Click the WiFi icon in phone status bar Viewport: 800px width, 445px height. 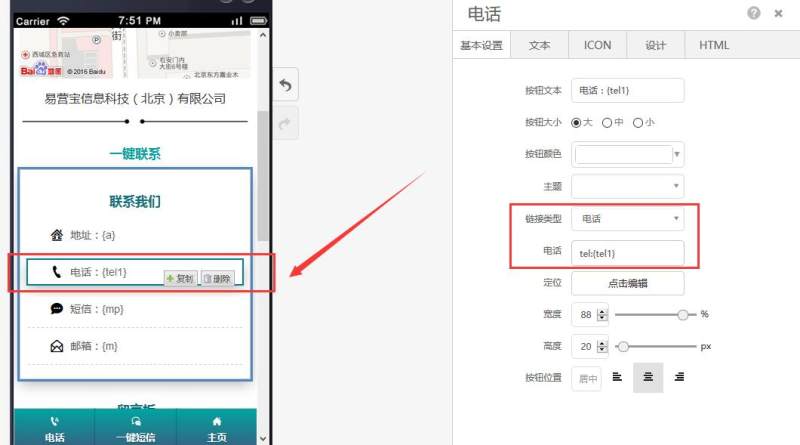click(63, 21)
